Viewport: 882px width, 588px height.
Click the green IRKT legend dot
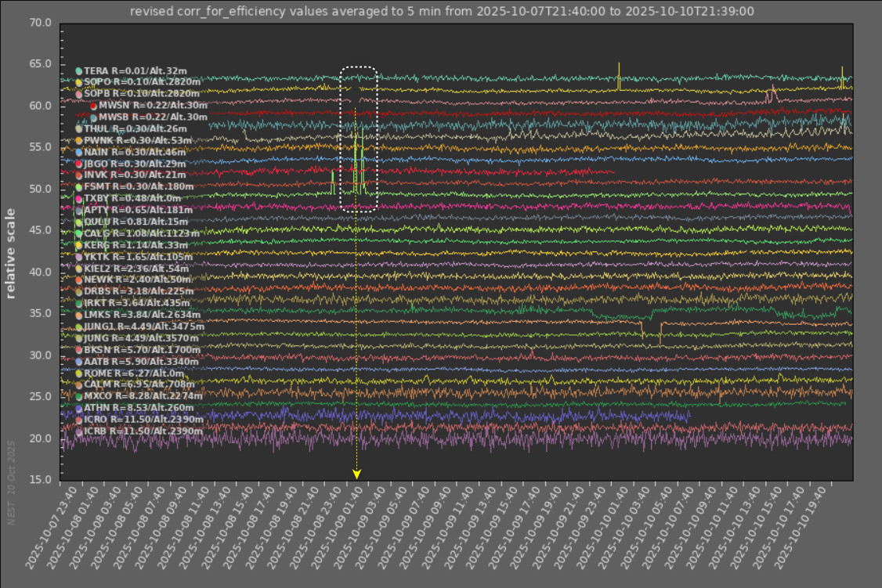tap(78, 303)
